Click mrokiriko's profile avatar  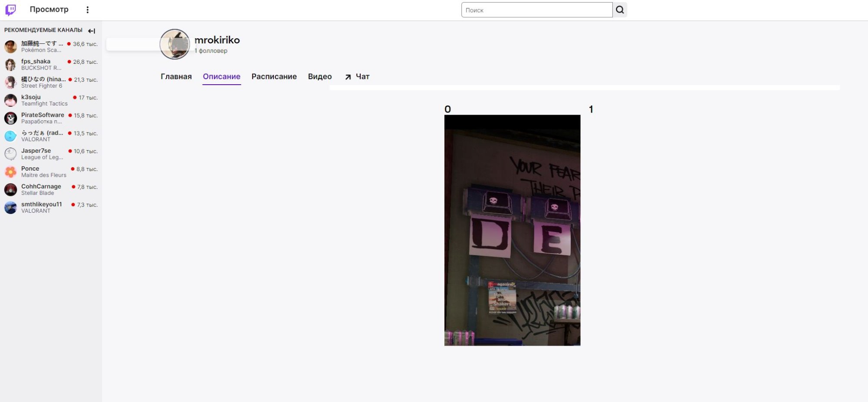(x=175, y=44)
